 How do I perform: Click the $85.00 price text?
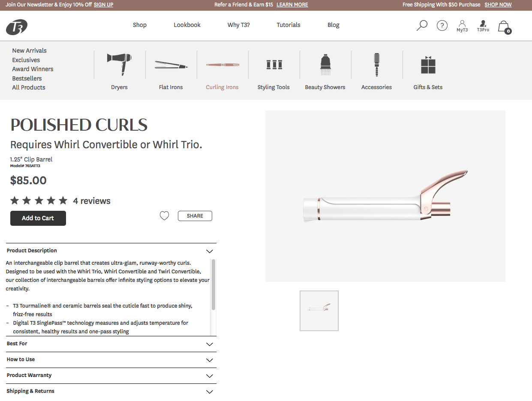click(28, 180)
